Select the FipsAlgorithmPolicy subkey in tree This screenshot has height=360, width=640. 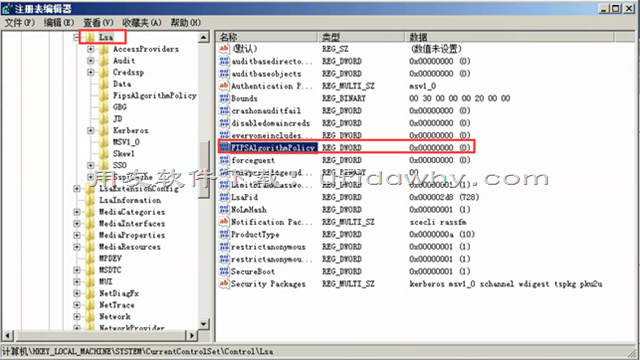155,96
